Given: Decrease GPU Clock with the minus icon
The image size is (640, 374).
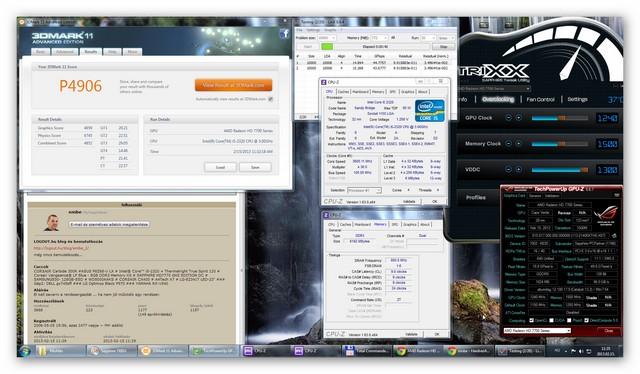Looking at the screenshot, I should coord(508,118).
